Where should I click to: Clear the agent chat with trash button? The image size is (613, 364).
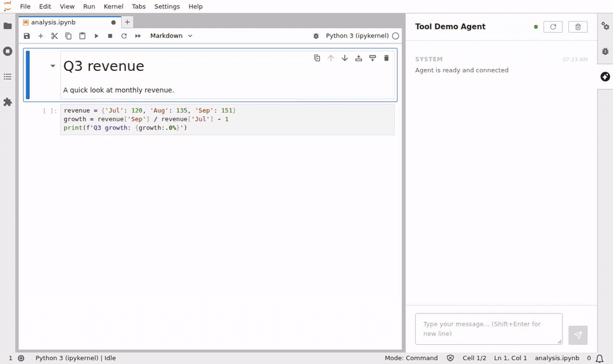point(578,27)
